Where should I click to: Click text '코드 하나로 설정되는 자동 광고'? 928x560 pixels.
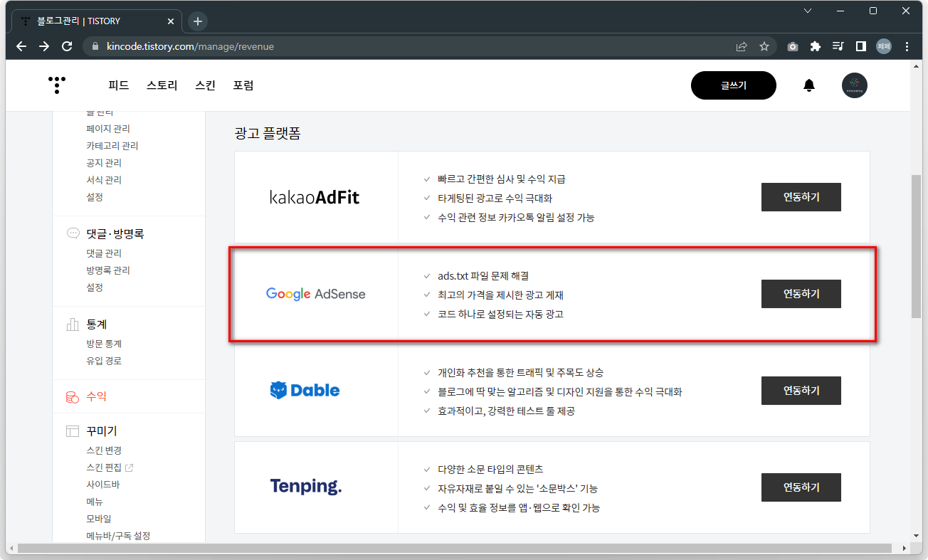[500, 314]
